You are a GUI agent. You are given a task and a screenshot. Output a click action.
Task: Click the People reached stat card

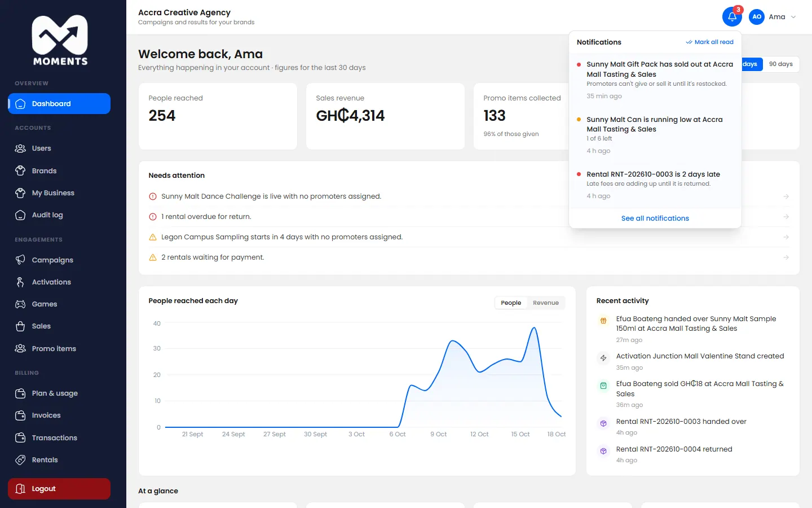tap(218, 116)
